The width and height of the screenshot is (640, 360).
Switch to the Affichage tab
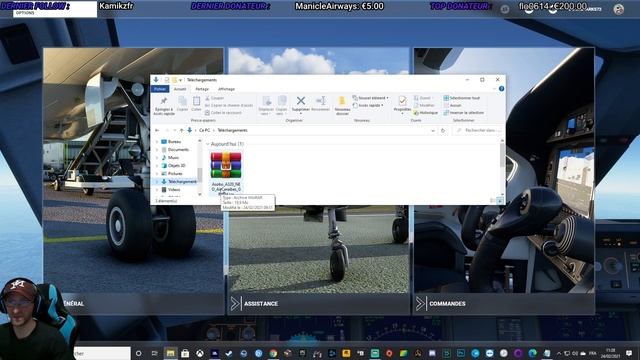(x=226, y=89)
